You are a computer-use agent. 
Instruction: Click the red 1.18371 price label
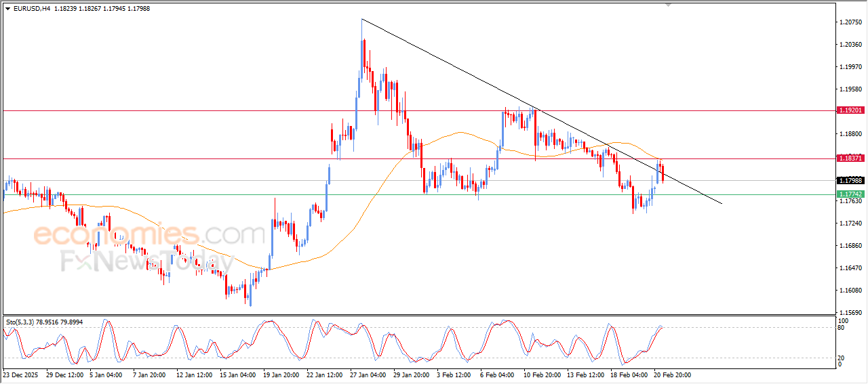pos(850,158)
